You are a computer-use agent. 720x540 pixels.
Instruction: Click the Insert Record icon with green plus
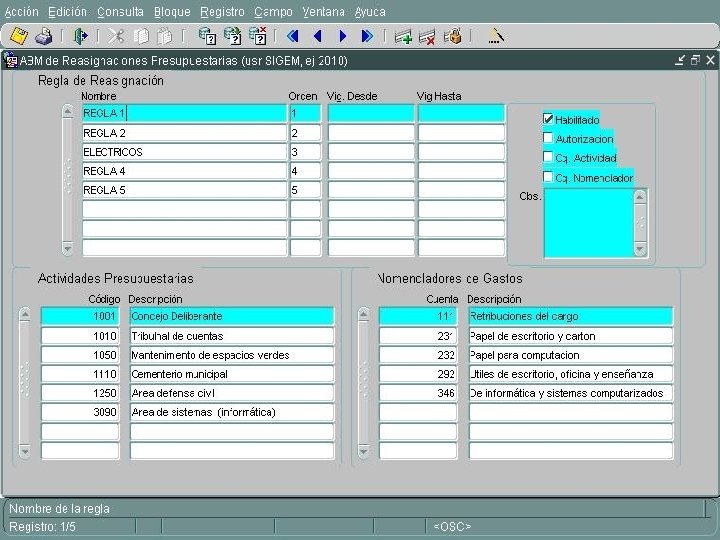click(x=403, y=36)
